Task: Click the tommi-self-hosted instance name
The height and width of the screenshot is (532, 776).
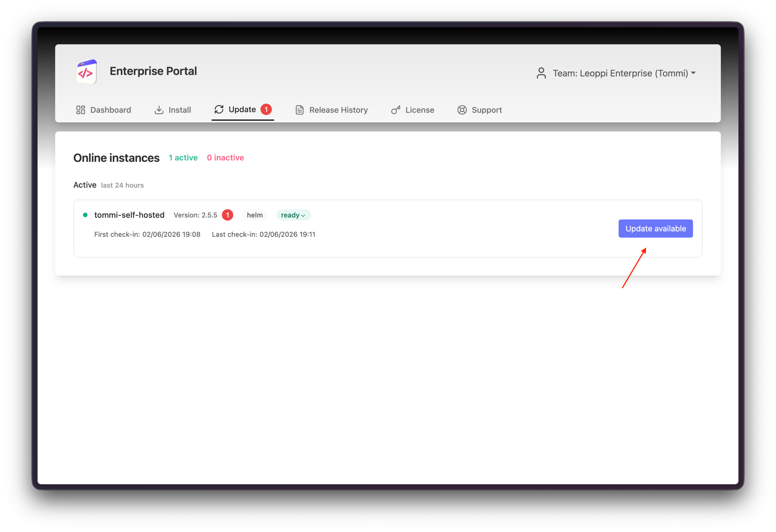Action: click(x=129, y=215)
